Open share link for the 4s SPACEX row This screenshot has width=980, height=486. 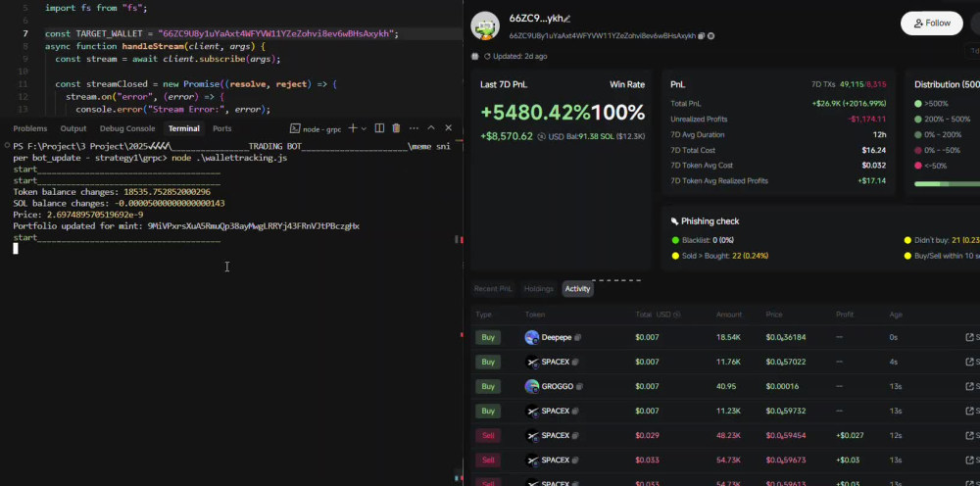[970, 362]
